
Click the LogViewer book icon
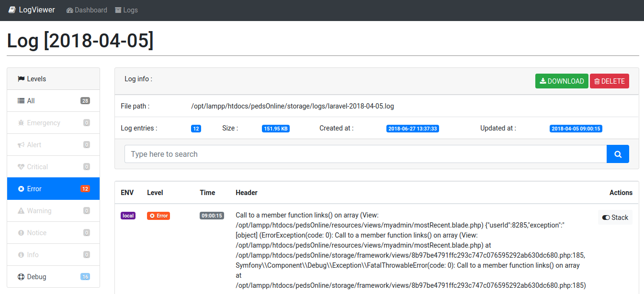pos(12,10)
